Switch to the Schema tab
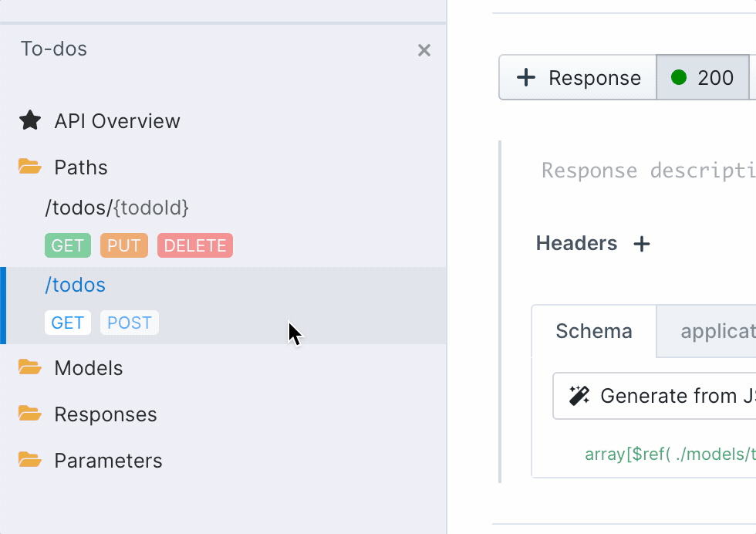Screen dimensions: 756x534 tap(594, 331)
